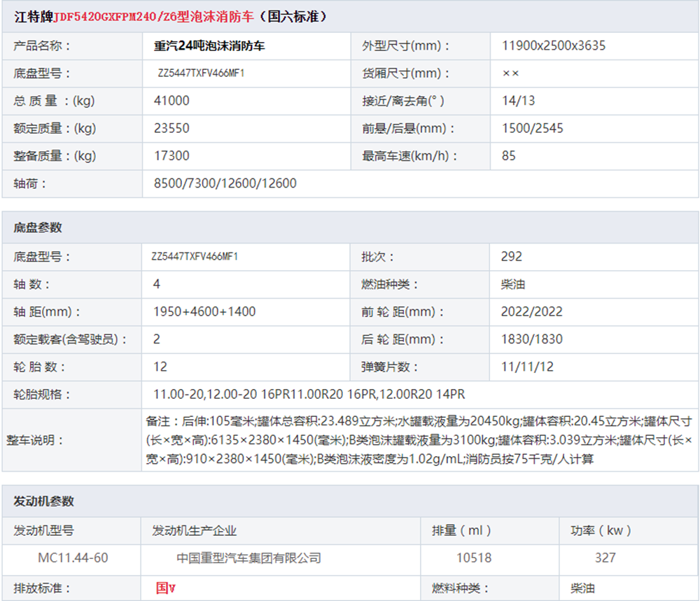Click approach/departure angle value 14/13
This screenshot has height=601, width=700.
pos(518,101)
